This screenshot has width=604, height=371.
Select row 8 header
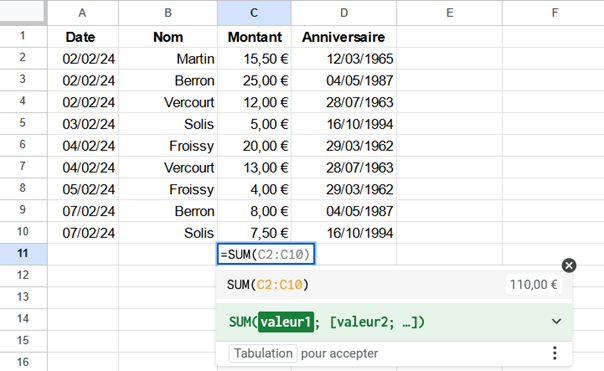[x=23, y=189]
